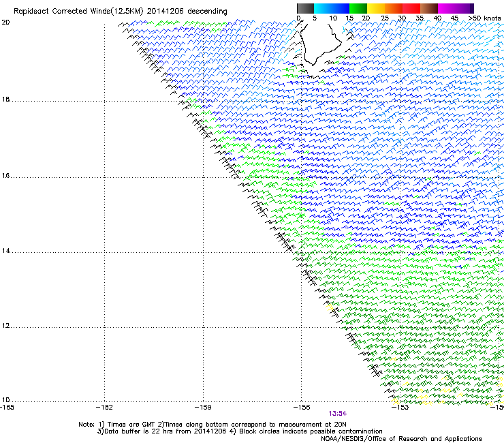Image resolution: width=504 pixels, height=443 pixels.
Task: Select the red 30-35 knots legend swatch
Action: [411, 8]
